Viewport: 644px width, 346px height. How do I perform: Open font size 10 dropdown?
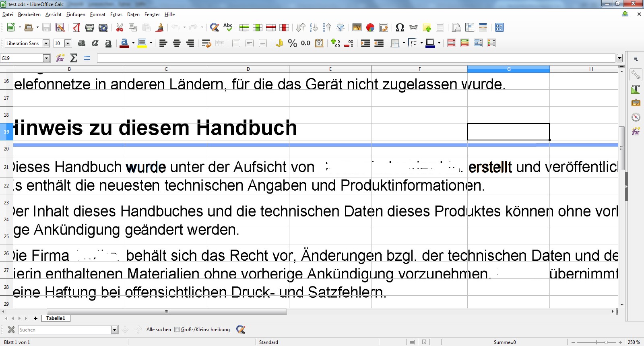[68, 43]
